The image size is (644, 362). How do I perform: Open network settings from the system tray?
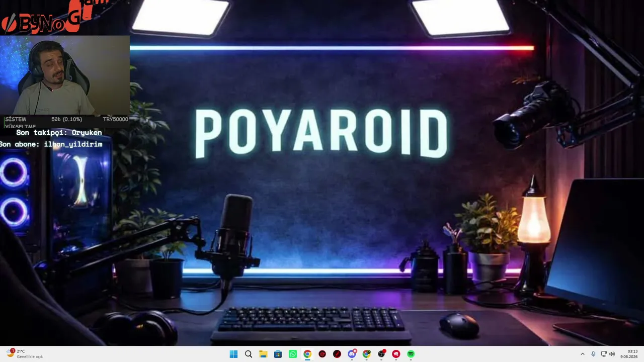(604, 354)
